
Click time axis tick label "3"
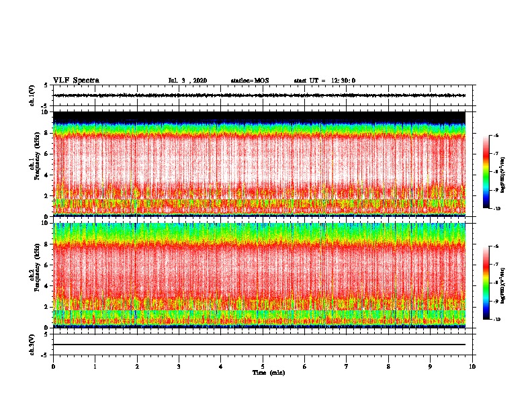(179, 367)
